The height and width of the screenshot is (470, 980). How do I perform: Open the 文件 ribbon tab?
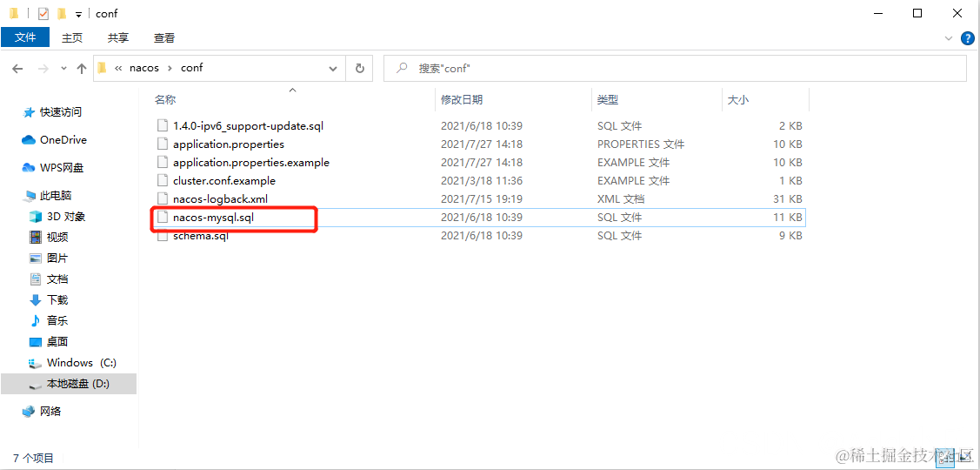[25, 37]
